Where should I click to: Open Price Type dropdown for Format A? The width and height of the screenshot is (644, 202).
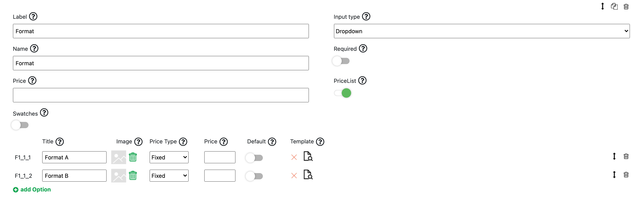(x=169, y=157)
